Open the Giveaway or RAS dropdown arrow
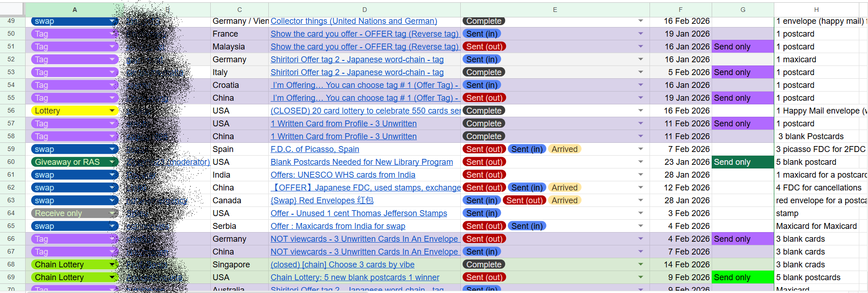868x293 pixels. (x=112, y=162)
